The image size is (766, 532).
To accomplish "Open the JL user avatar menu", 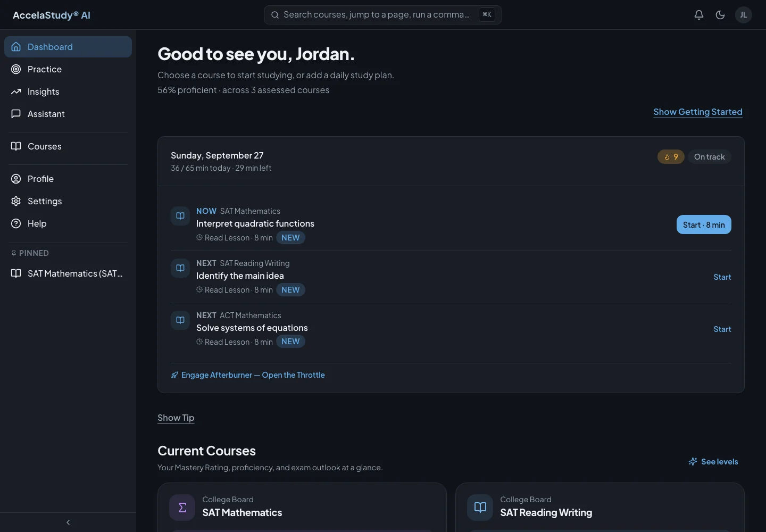I will click(x=743, y=15).
